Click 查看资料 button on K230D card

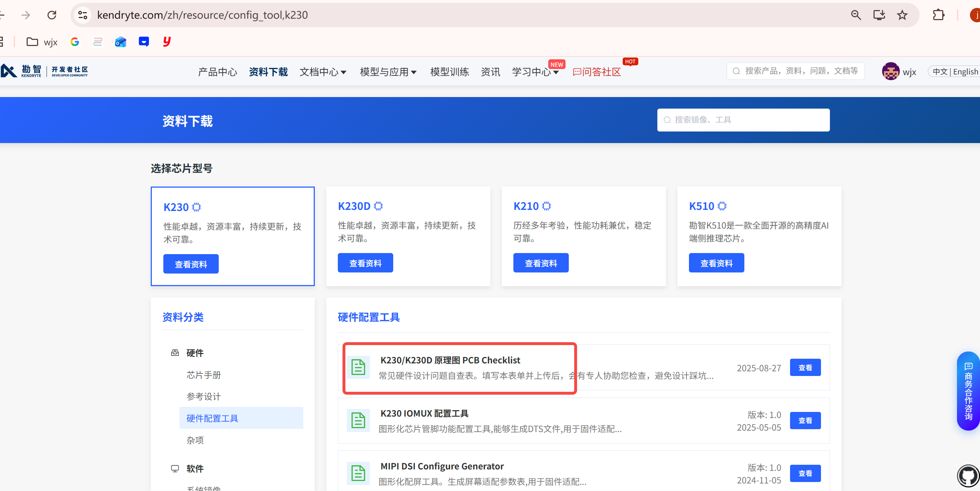point(366,263)
